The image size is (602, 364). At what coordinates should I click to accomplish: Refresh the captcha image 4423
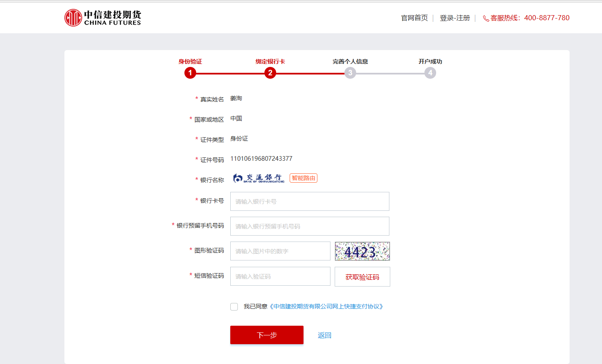pos(362,251)
